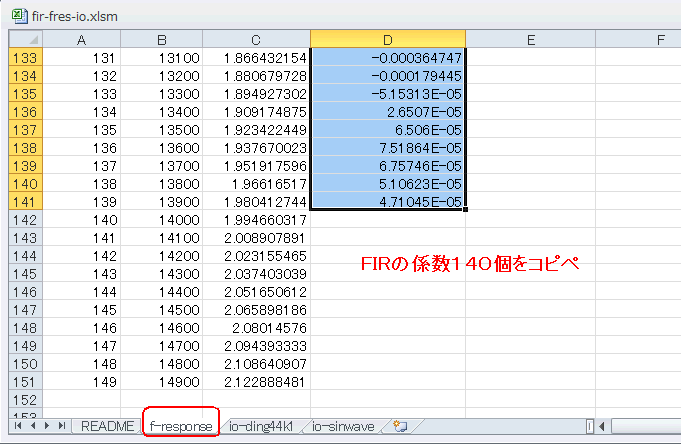Select column C header

coord(256,40)
